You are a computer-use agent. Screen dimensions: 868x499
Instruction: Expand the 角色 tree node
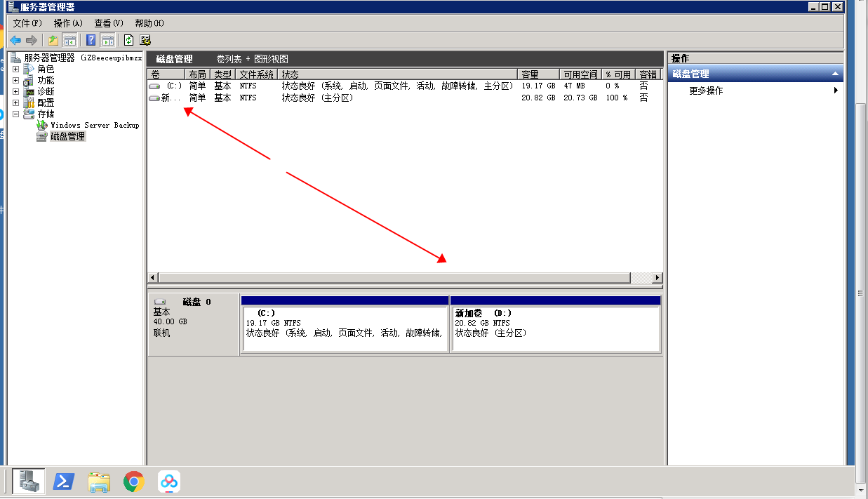[15, 69]
